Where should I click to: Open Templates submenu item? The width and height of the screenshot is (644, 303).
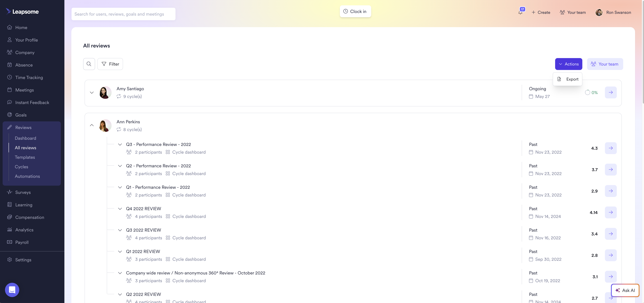point(25,157)
